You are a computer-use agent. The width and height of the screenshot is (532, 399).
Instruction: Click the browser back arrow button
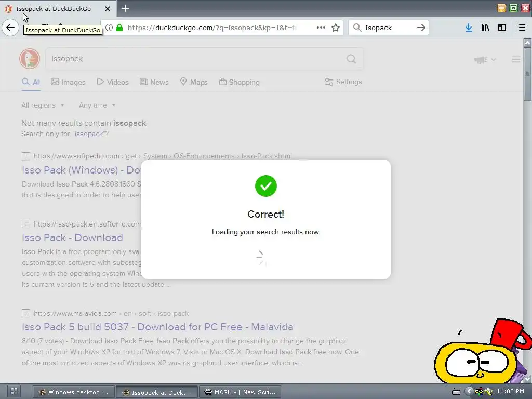tap(10, 28)
